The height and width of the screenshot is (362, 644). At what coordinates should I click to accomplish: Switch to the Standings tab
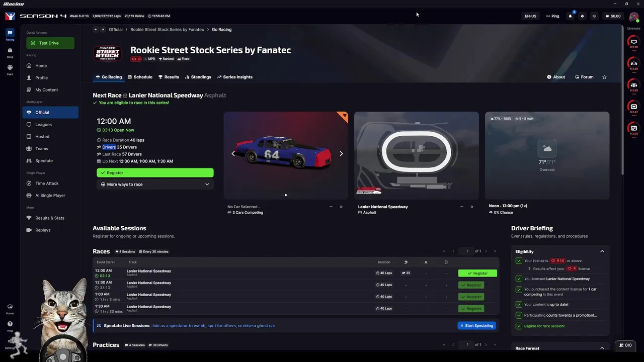(x=198, y=77)
